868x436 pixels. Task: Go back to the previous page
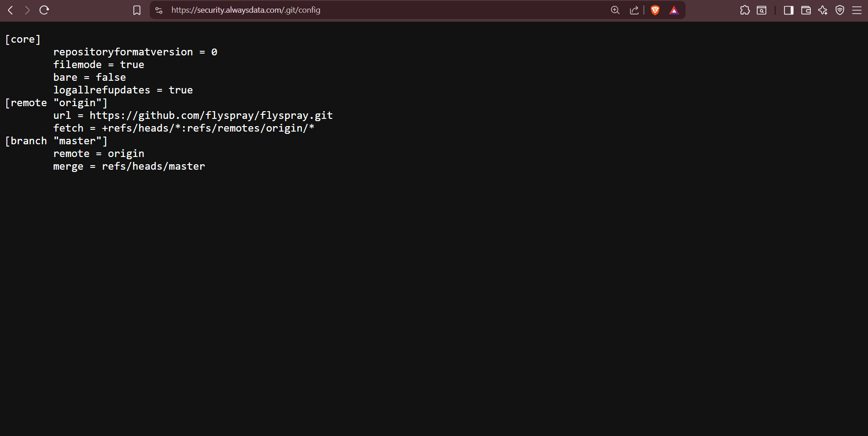click(x=10, y=10)
